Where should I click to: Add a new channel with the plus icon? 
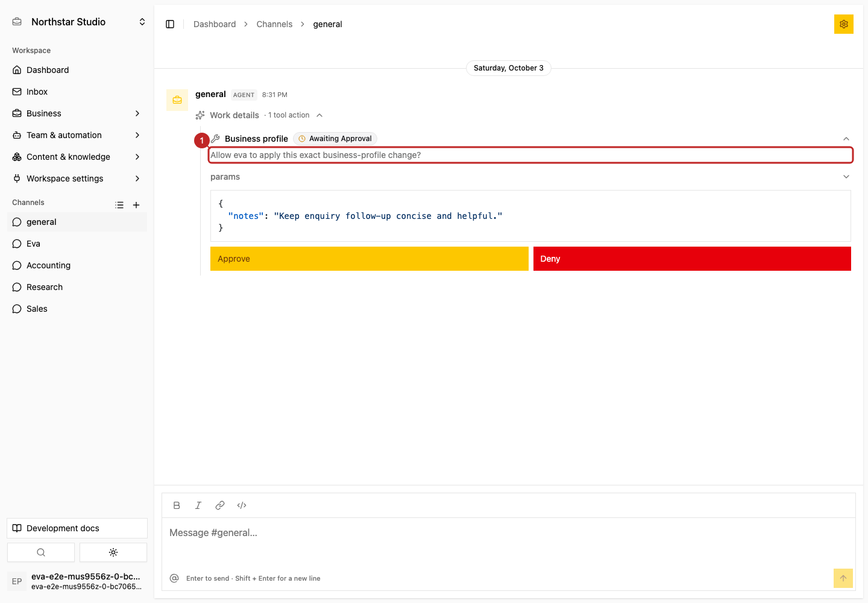136,205
